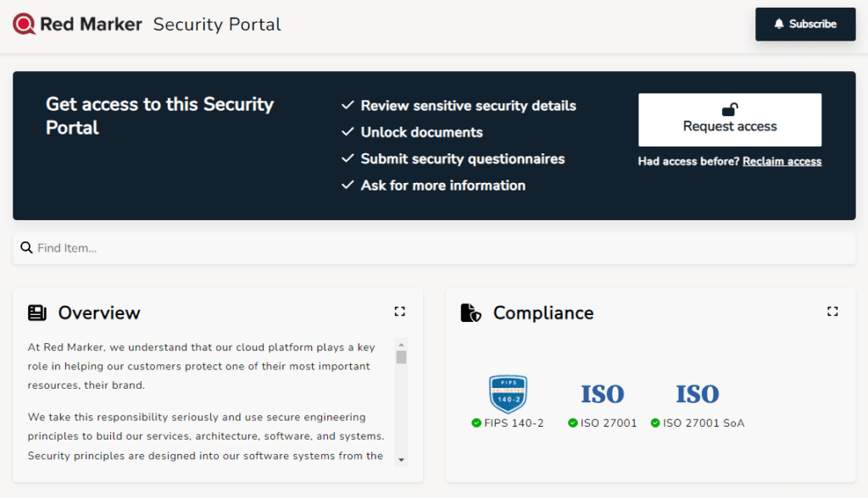This screenshot has width=868, height=498.
Task: Open the ISO 27001 certification logo
Action: (x=602, y=394)
